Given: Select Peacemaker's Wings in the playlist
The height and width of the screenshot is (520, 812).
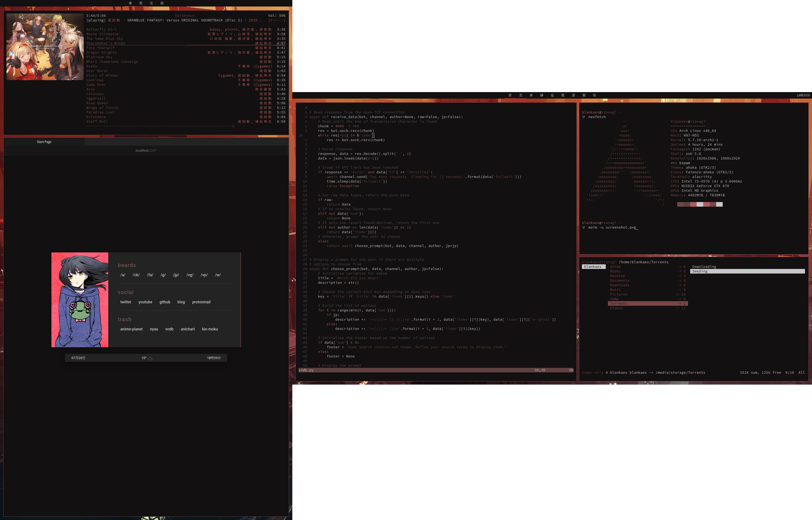Looking at the screenshot, I should coord(106,43).
